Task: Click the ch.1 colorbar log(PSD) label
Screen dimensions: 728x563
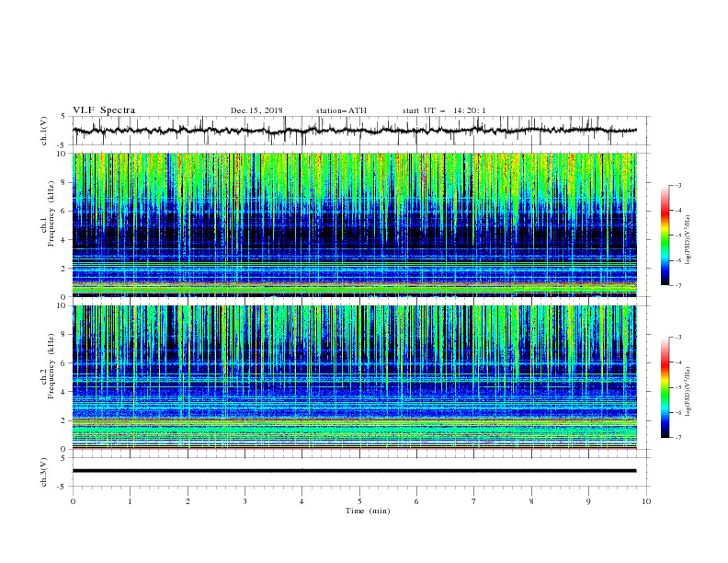Action: [x=688, y=240]
